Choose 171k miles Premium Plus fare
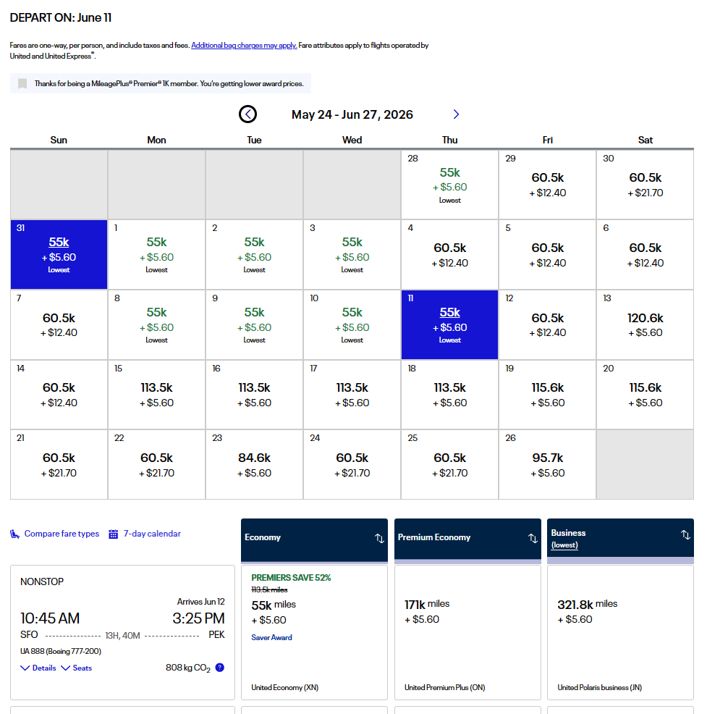This screenshot has width=728, height=714. (467, 630)
